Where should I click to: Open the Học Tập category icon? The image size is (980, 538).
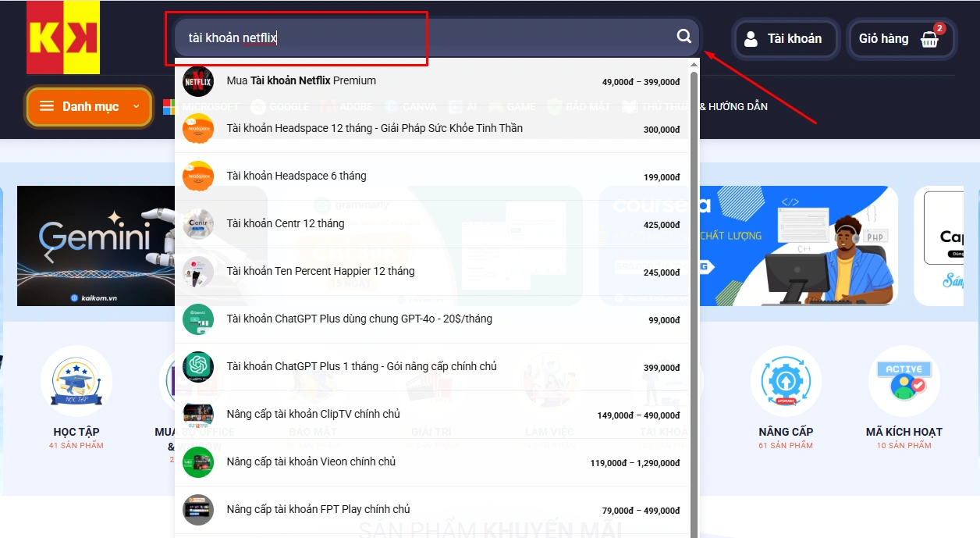[x=76, y=383]
